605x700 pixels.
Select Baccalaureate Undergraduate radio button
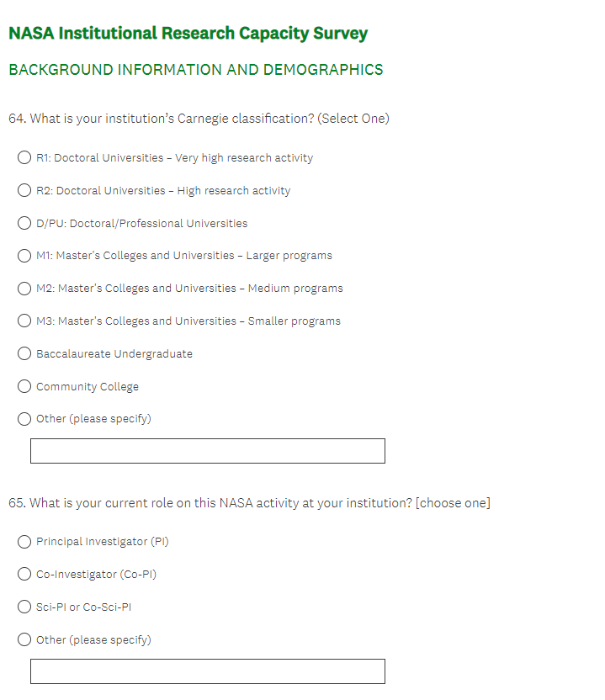pos(25,354)
